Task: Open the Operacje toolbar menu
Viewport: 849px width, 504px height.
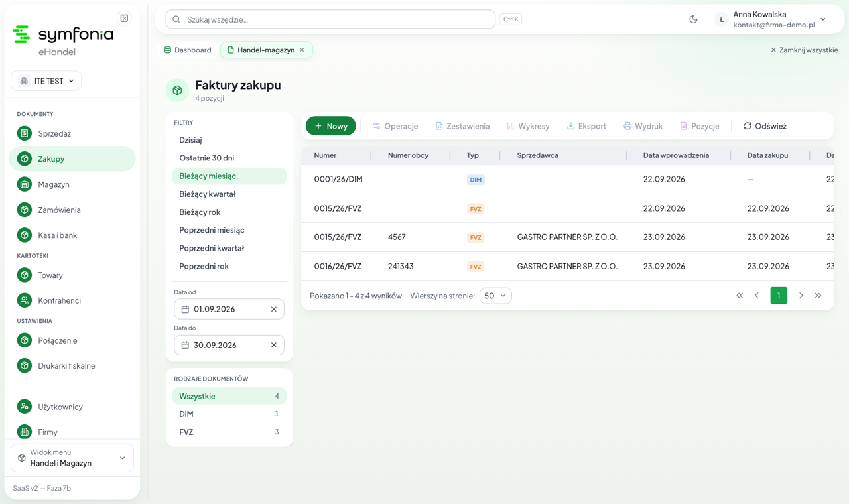Action: [x=395, y=126]
